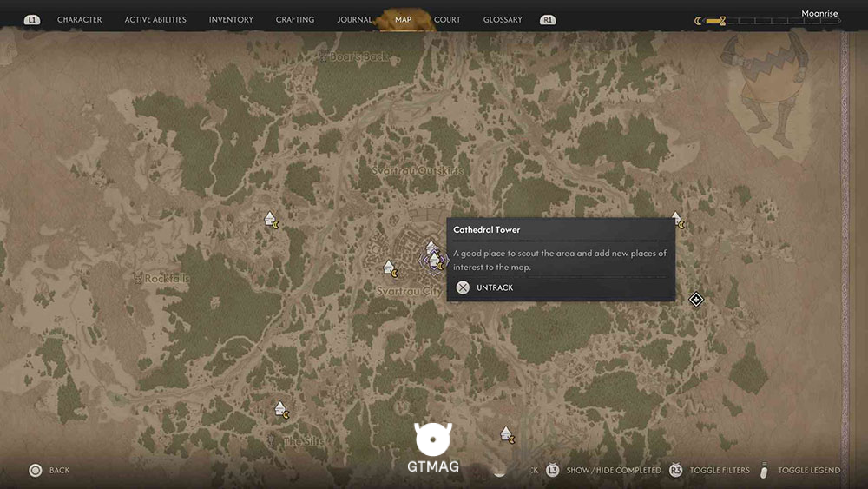Click Toggle Filters

pos(720,470)
